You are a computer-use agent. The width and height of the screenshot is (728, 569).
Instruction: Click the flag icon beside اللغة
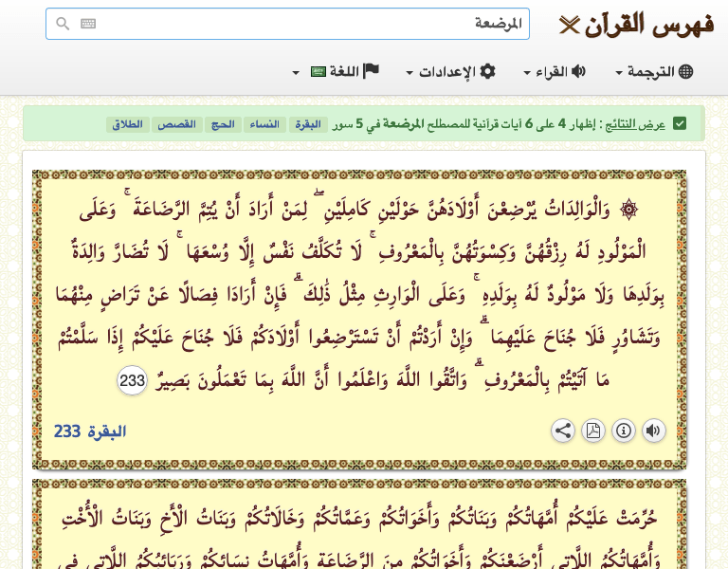[371, 71]
